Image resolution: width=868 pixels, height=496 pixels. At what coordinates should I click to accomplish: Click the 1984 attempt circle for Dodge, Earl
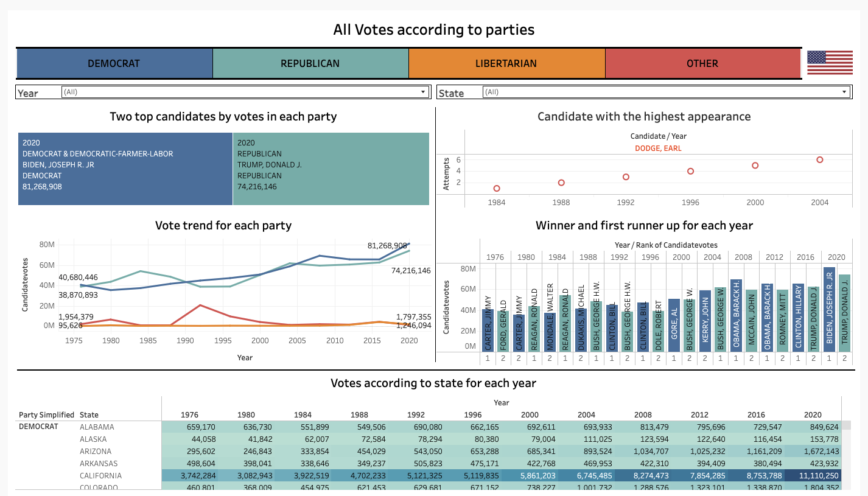coord(497,189)
